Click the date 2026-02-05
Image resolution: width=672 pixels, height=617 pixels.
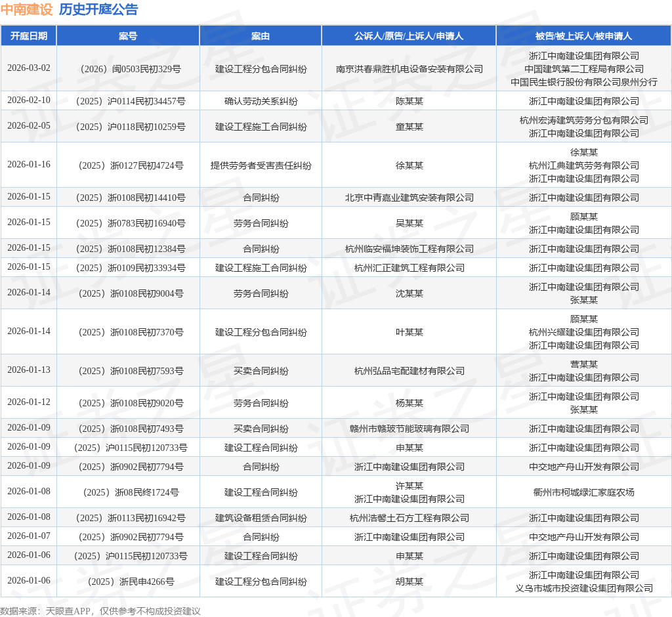(x=29, y=125)
